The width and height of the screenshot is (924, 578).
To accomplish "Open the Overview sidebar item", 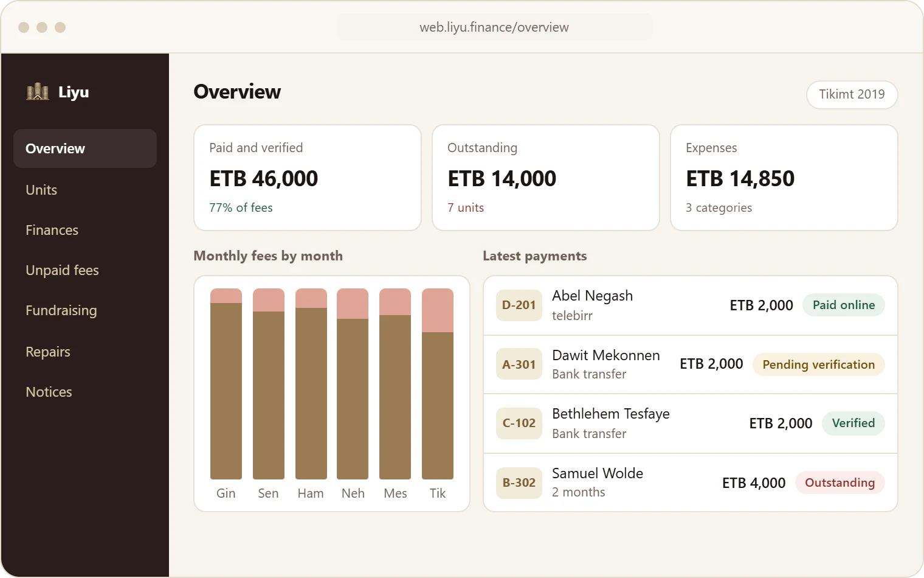I will point(85,148).
